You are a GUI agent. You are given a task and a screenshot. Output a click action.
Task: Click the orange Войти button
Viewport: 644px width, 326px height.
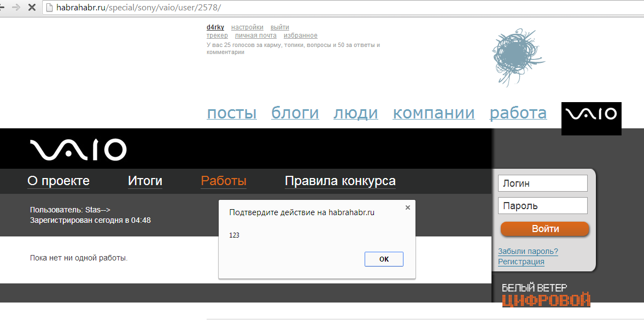[x=545, y=229]
